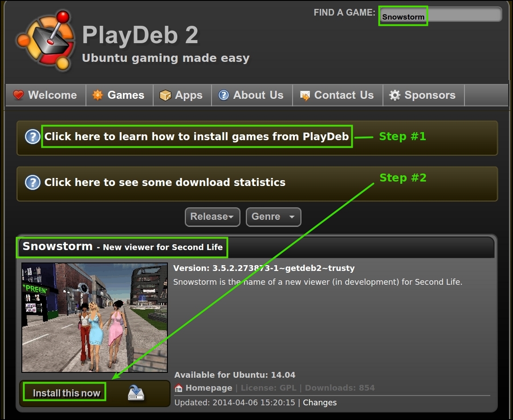
Task: Click the envelope icon beside Contact Us
Action: [x=305, y=96]
